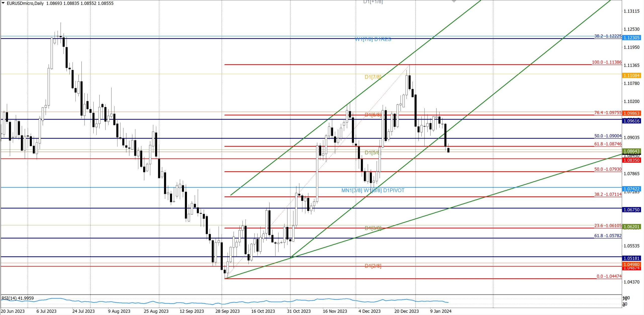Viewport: 644px width, 315px height.
Task: Click the navy 1.06750 level label
Action: (631, 210)
